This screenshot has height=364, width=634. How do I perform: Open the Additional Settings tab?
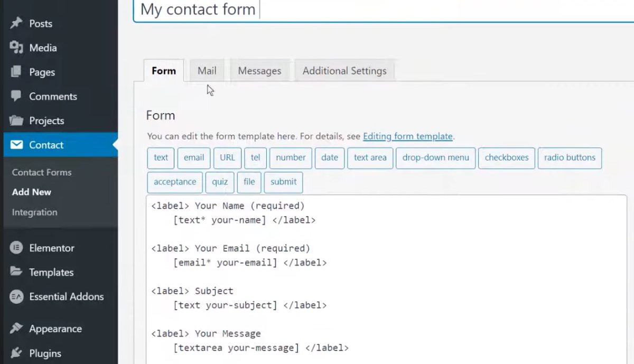pyautogui.click(x=344, y=70)
